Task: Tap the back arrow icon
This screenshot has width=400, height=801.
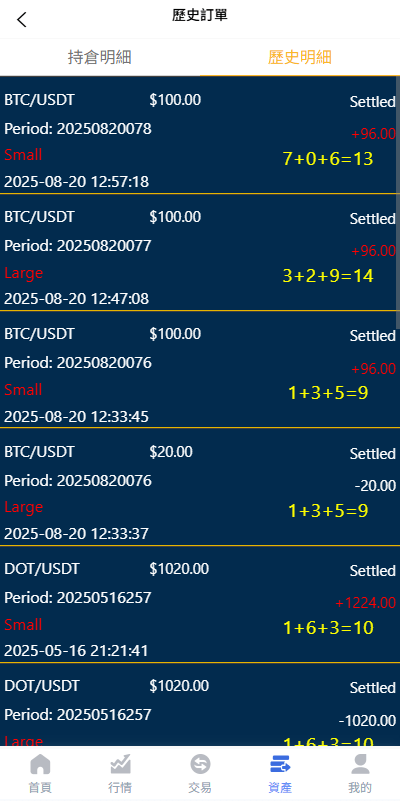Action: [21, 20]
